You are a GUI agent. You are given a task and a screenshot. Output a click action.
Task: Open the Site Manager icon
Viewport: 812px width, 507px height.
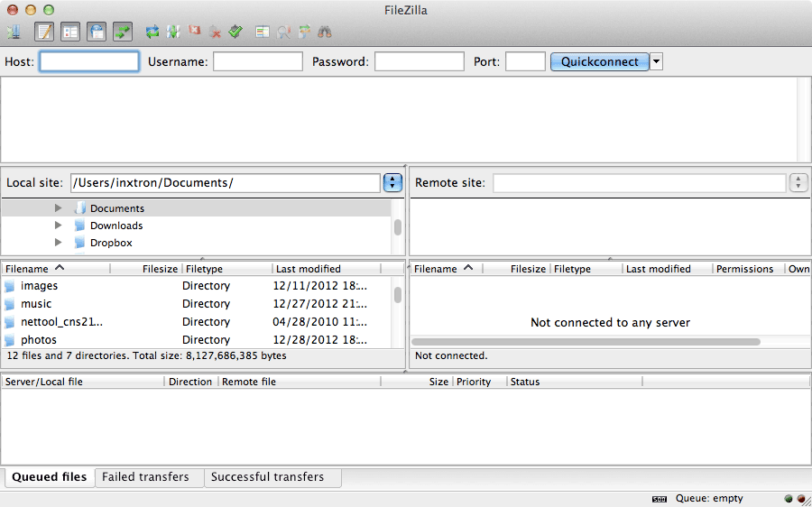pyautogui.click(x=14, y=32)
